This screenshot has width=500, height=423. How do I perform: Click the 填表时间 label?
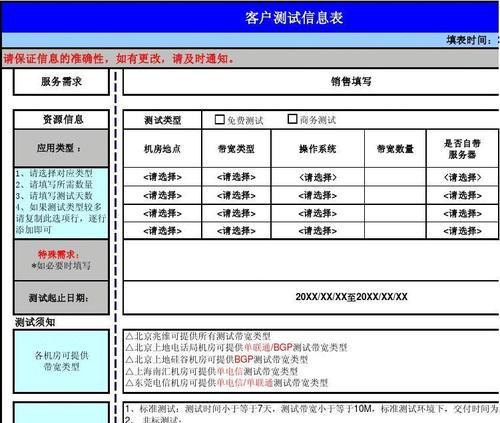[x=470, y=40]
